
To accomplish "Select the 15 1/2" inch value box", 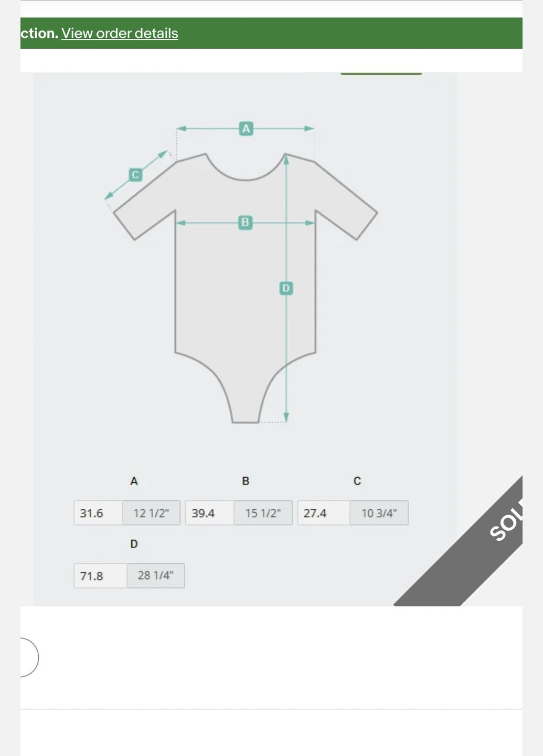I will click(x=263, y=513).
